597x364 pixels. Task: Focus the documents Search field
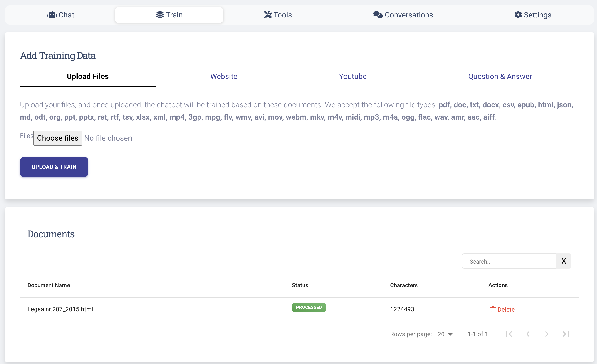[x=509, y=261]
